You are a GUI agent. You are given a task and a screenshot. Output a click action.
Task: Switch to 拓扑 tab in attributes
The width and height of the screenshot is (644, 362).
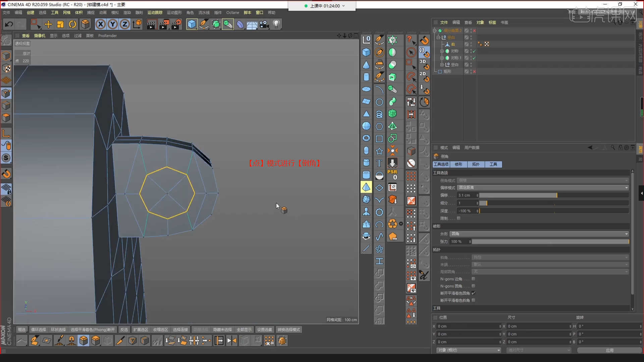click(x=476, y=164)
